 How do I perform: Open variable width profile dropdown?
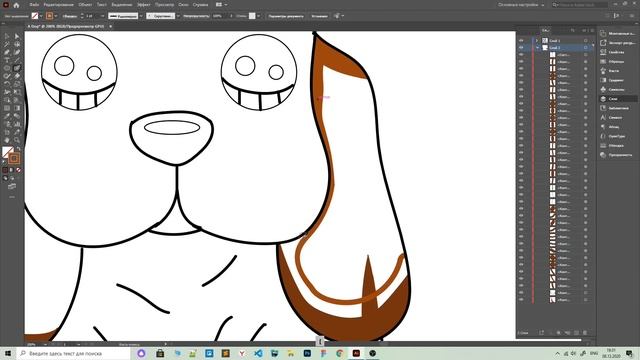pyautogui.click(x=141, y=16)
